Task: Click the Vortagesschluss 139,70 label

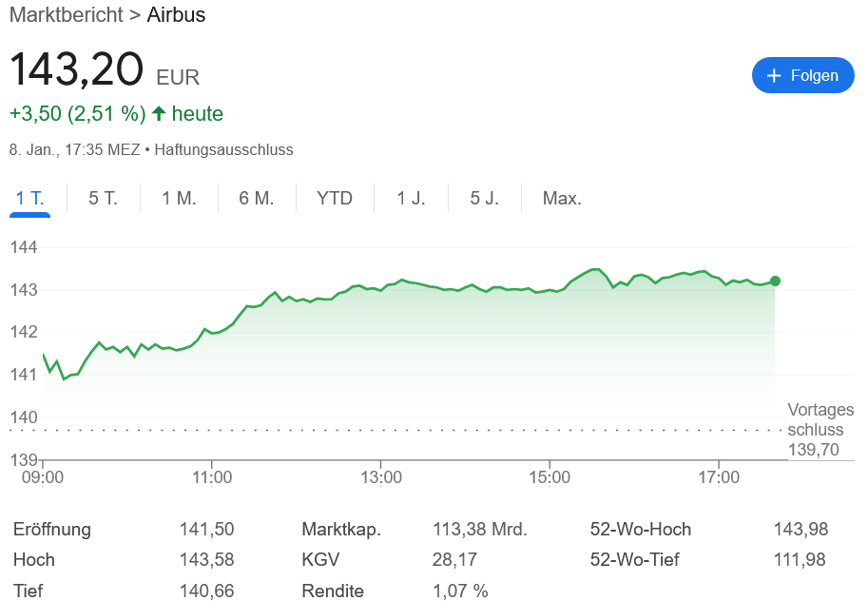Action: pos(820,430)
